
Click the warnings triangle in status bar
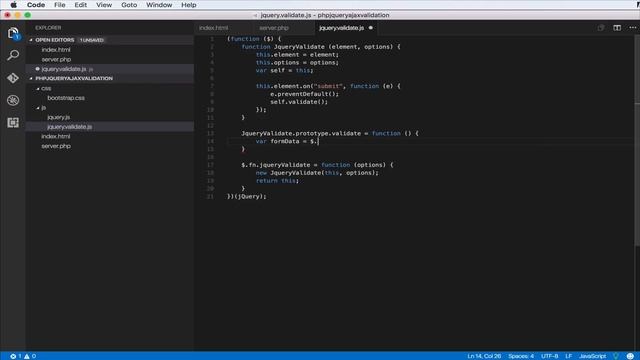27,356
